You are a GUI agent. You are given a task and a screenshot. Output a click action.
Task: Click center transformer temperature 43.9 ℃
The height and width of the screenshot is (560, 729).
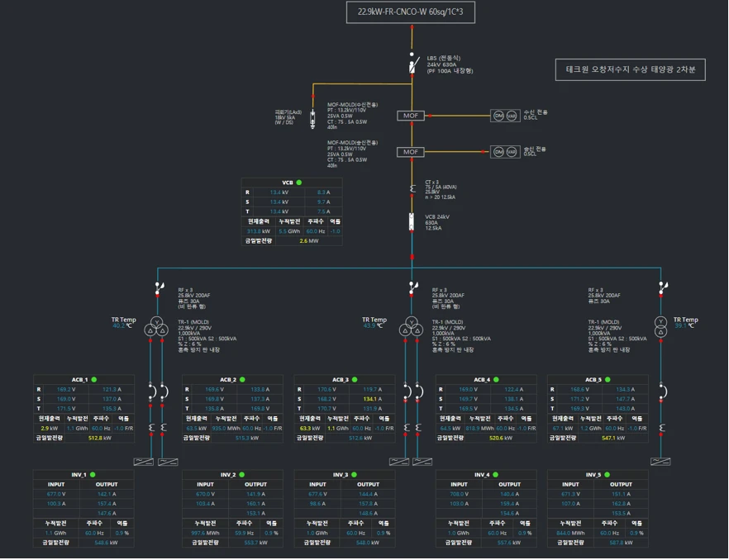point(375,325)
